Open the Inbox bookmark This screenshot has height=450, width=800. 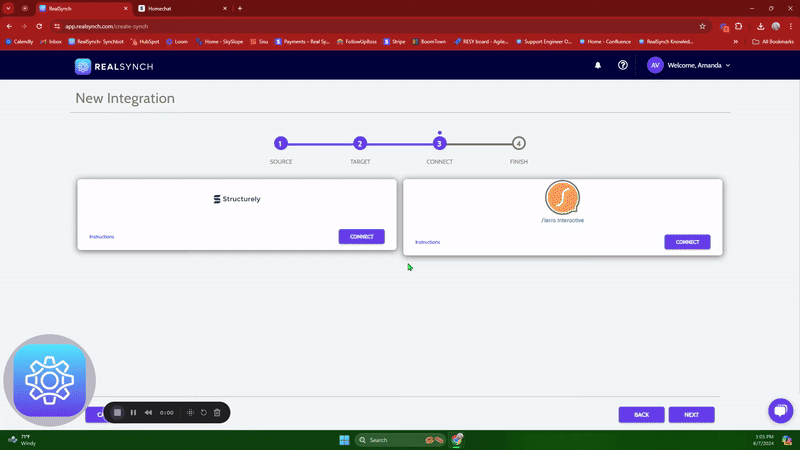point(51,42)
